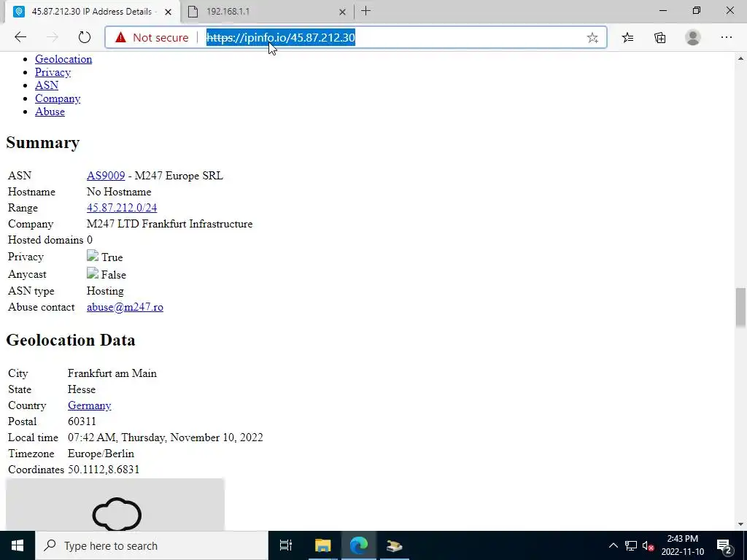This screenshot has height=560, width=747.
Task: Click the State value Hesse
Action: click(x=82, y=389)
